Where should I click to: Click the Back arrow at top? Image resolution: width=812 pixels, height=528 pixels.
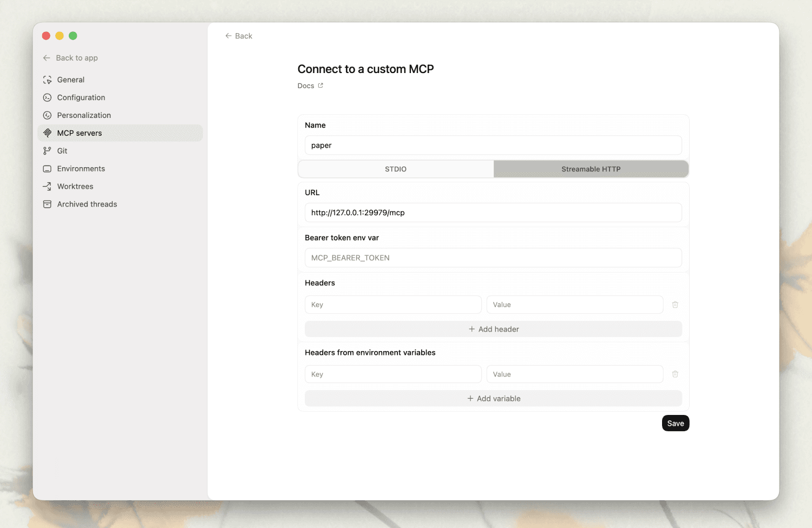[228, 36]
